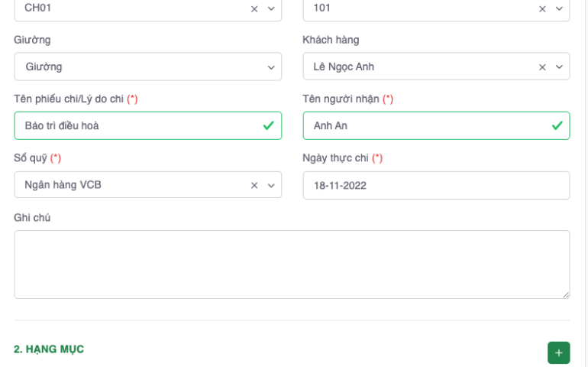
Task: Click the checkmark in Anh An field
Action: point(557,125)
